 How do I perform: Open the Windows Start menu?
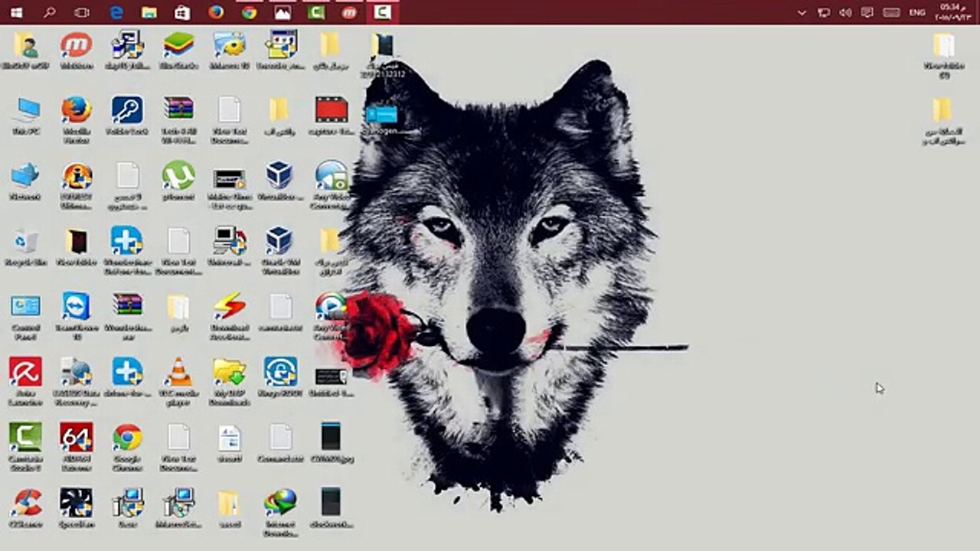point(16,12)
